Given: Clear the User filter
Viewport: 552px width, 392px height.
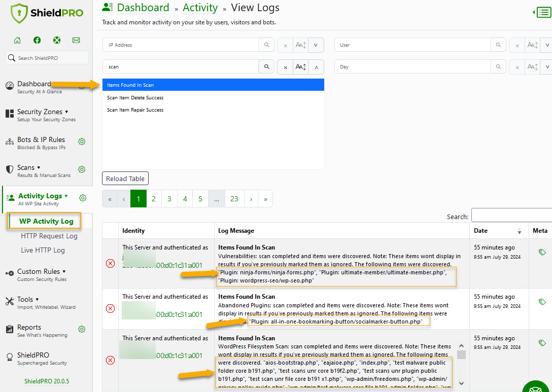Looking at the screenshot, I should click(x=517, y=46).
